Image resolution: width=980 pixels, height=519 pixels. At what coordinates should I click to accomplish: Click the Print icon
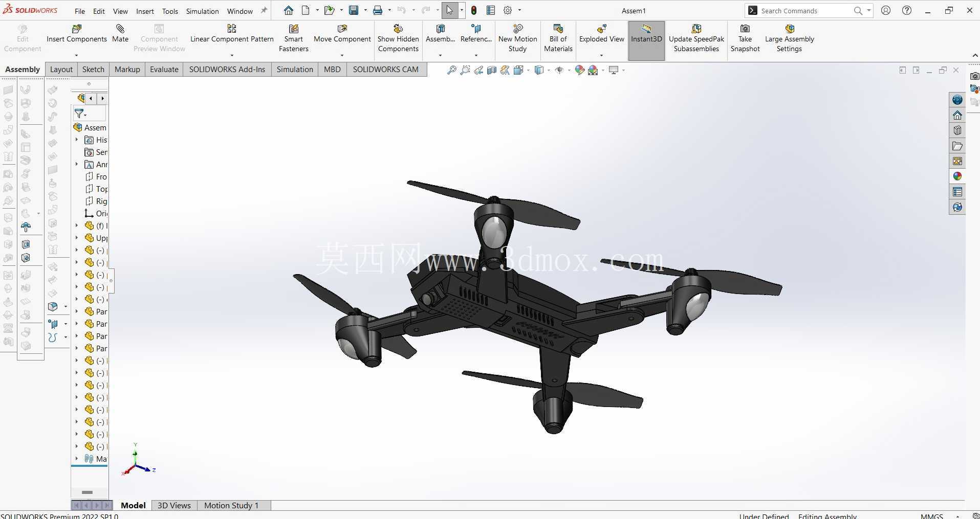tap(378, 10)
